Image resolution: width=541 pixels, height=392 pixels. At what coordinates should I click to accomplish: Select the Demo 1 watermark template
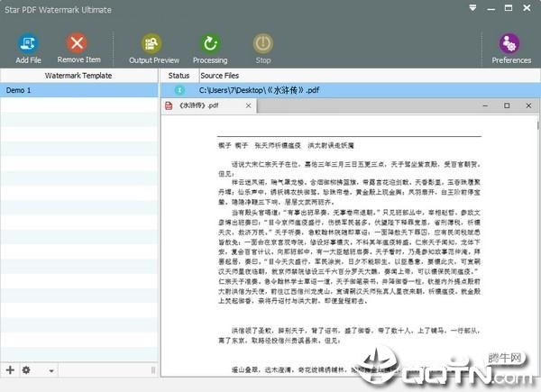(79, 90)
